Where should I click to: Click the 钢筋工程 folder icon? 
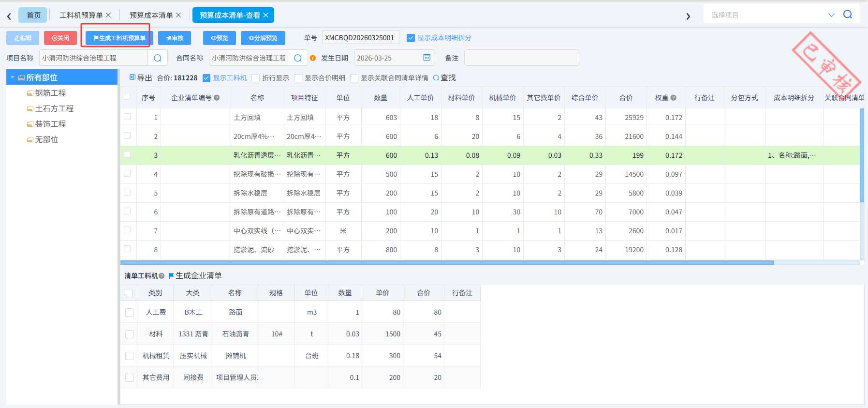pyautogui.click(x=30, y=93)
